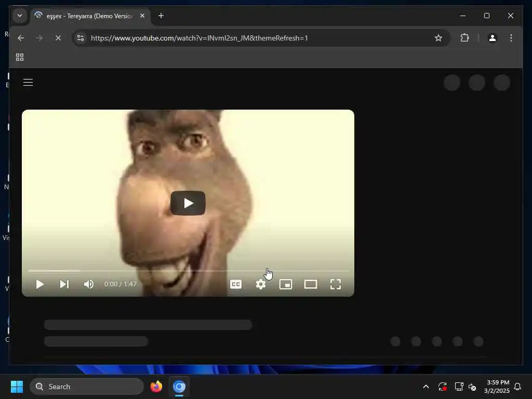The image size is (532, 399).
Task: Open the sync update tray icon
Action: point(442,387)
